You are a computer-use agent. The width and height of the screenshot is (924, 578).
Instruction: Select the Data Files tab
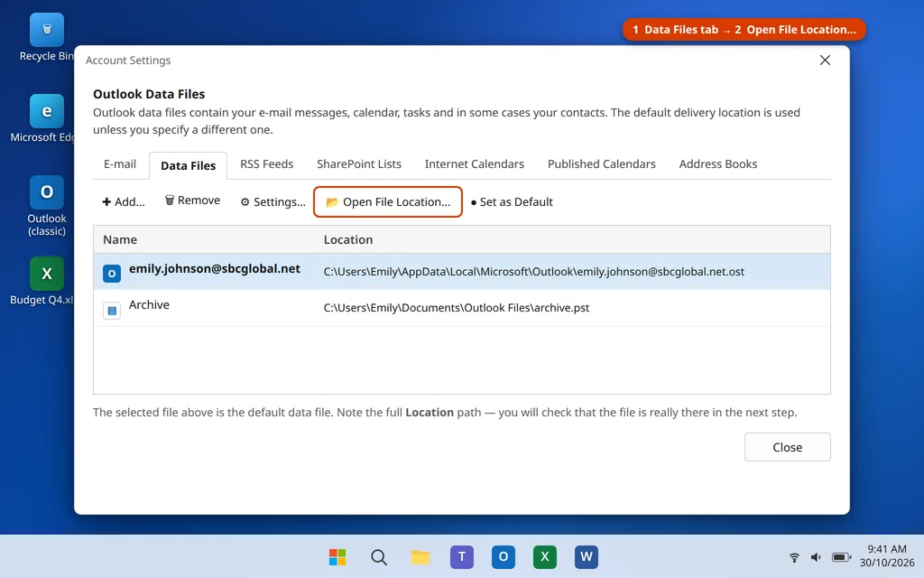point(188,166)
